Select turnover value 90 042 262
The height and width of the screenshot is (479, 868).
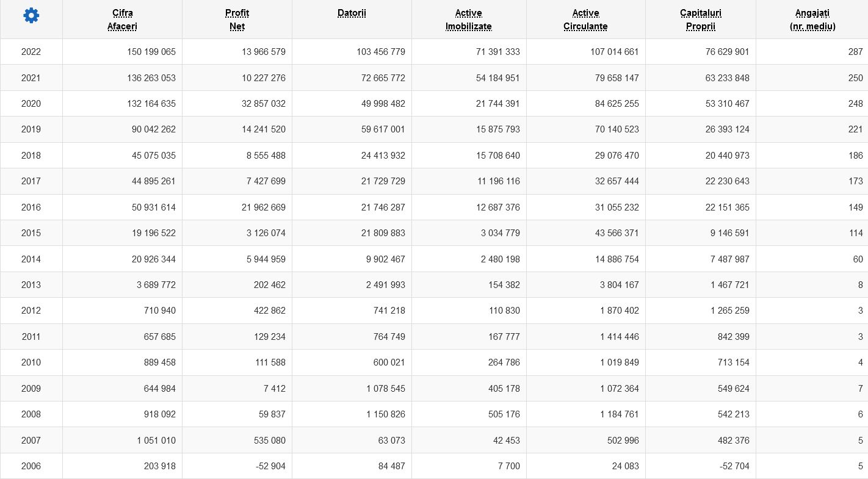(154, 129)
